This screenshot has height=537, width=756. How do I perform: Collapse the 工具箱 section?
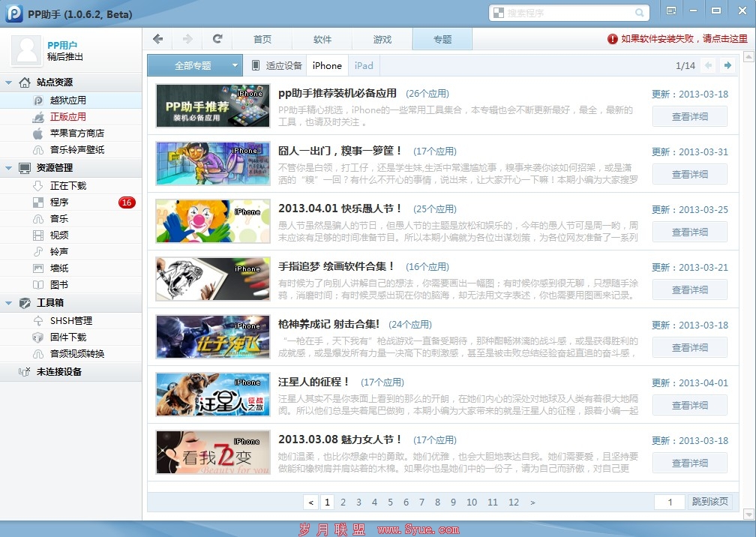click(x=8, y=303)
